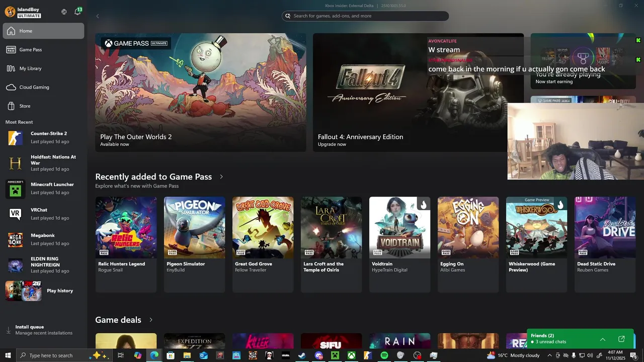644x362 pixels.
Task: Open Microsoft Store from the taskbar
Action: [171, 355]
